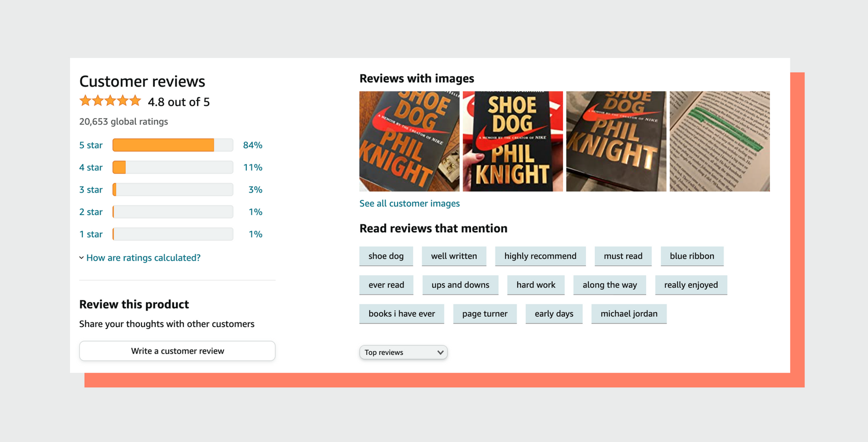Click the 4.8 out of 5 text
Screen dimensions: 868x442
(179, 102)
